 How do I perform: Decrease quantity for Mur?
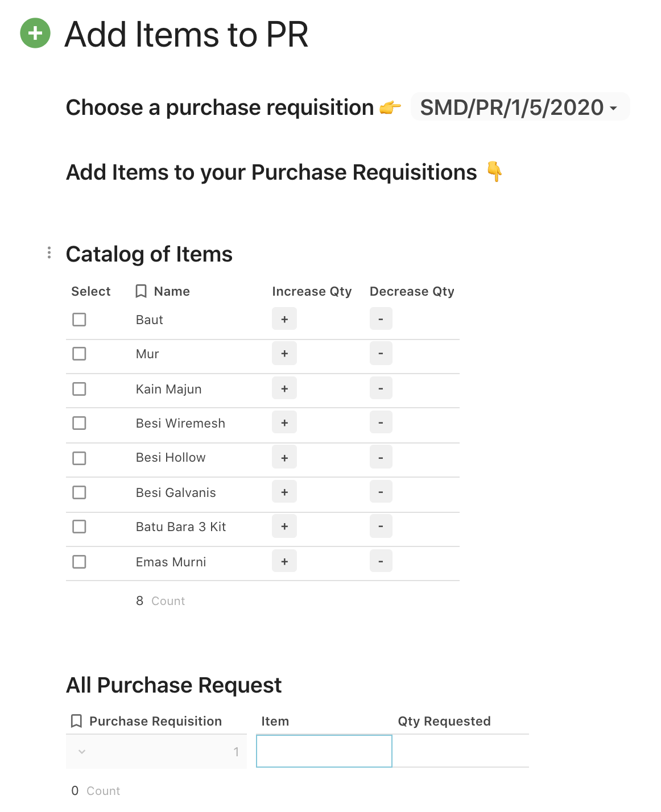pos(381,354)
